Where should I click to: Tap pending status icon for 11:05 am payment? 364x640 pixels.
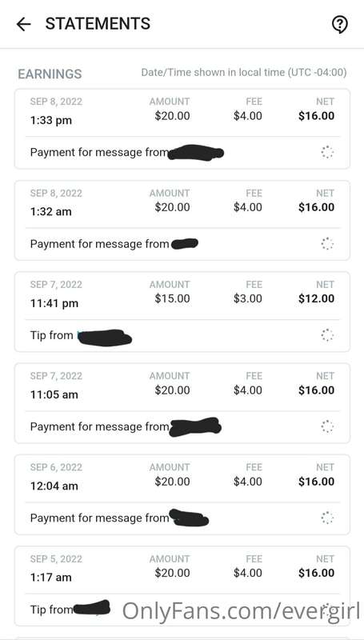coord(327,427)
